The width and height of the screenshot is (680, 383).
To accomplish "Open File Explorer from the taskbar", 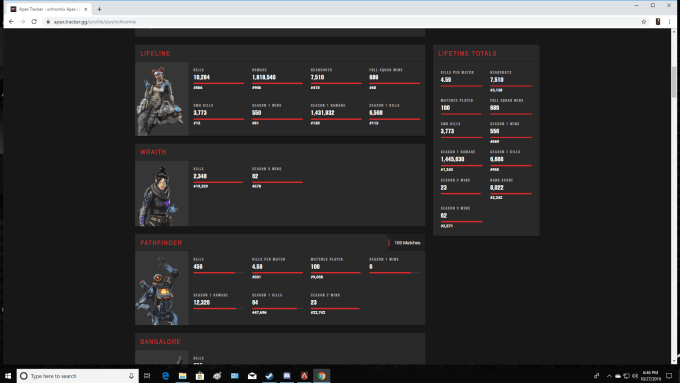I will (x=183, y=376).
